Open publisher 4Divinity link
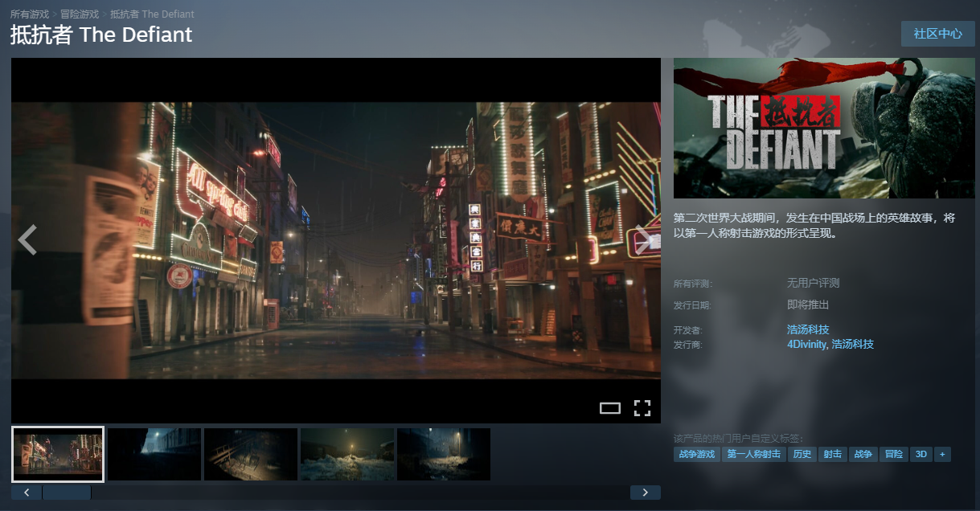The height and width of the screenshot is (511, 980). (806, 344)
